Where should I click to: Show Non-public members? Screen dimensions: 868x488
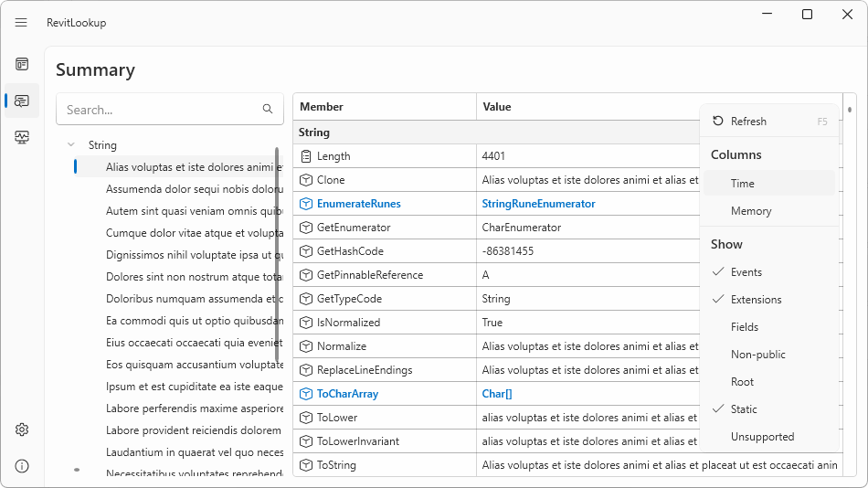(x=757, y=355)
